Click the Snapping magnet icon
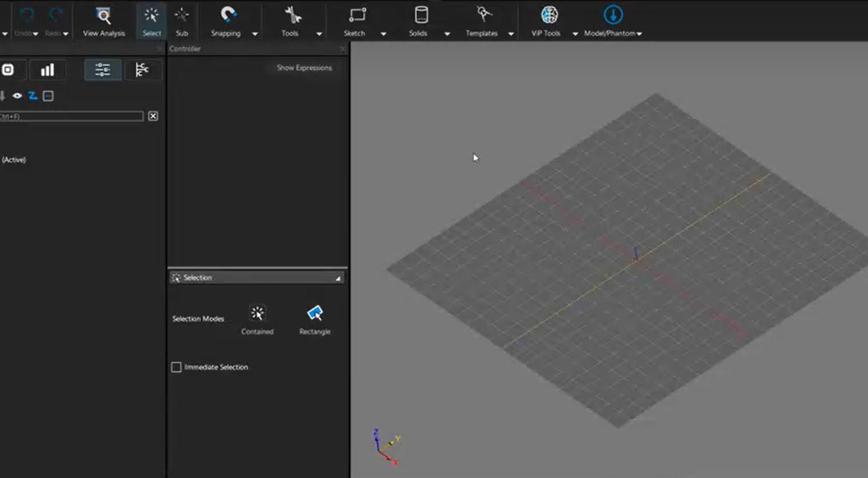Viewport: 868px width, 478px height. pos(228,16)
